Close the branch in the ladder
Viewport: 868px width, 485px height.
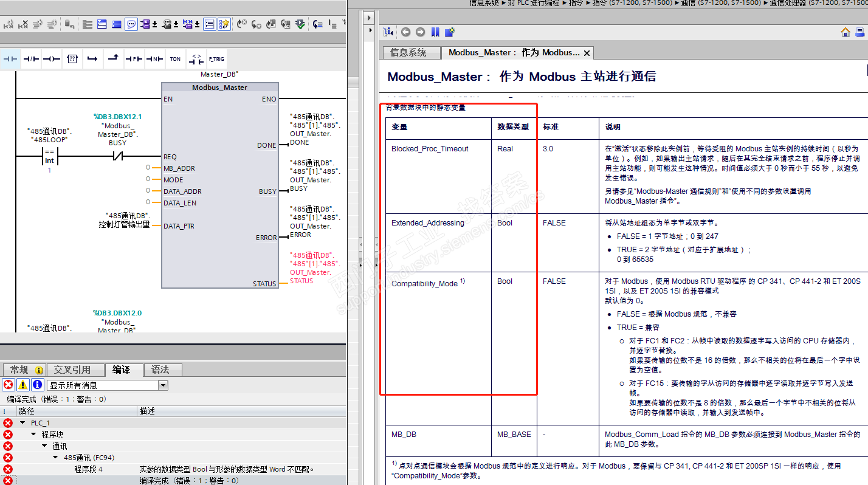(114, 59)
